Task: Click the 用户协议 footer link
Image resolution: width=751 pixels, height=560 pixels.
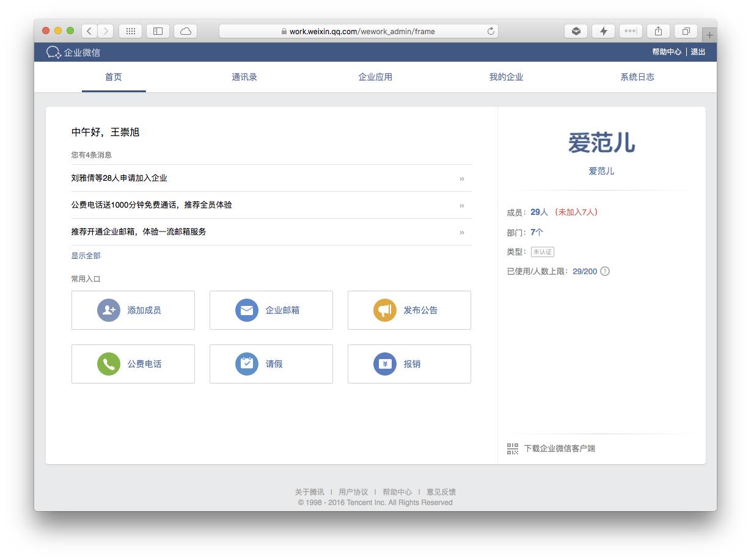Action: (353, 492)
